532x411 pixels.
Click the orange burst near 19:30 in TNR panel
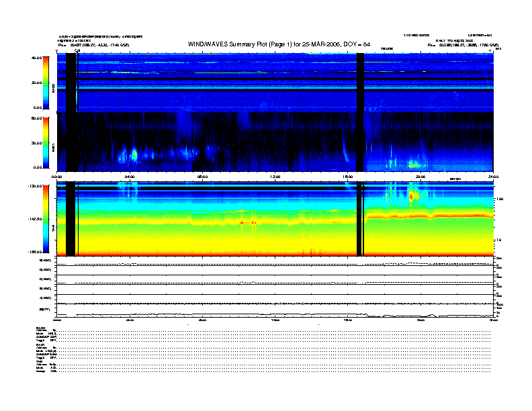tap(412, 195)
